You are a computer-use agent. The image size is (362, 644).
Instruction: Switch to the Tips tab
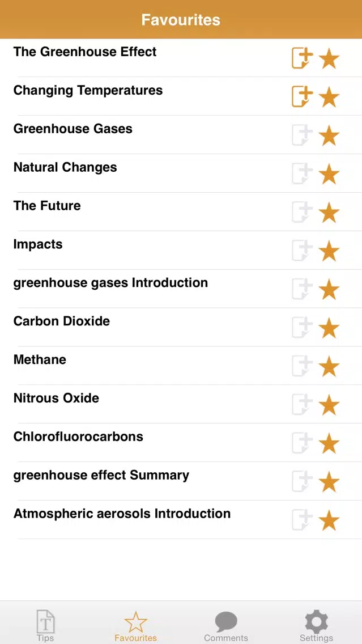45,625
